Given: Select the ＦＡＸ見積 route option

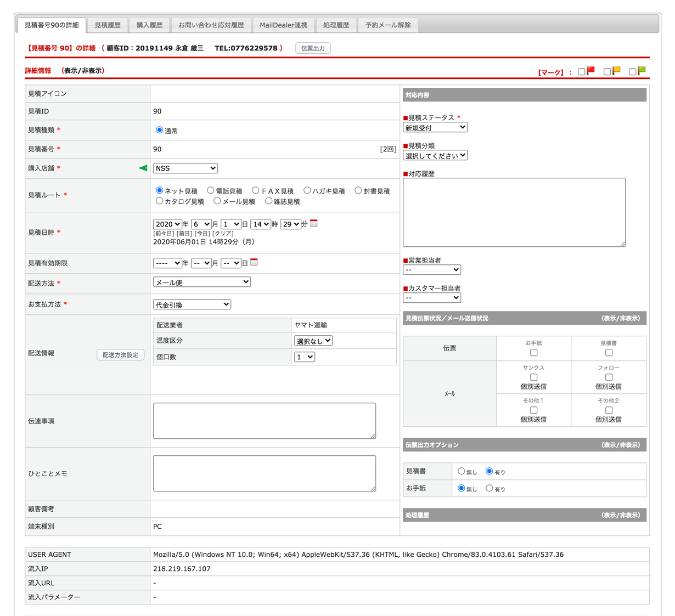Looking at the screenshot, I should 255,190.
